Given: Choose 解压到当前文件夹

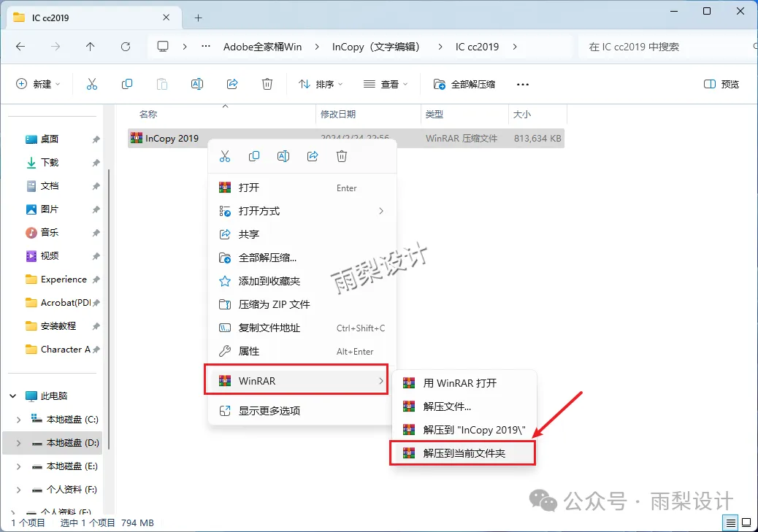Looking at the screenshot, I should 463,453.
